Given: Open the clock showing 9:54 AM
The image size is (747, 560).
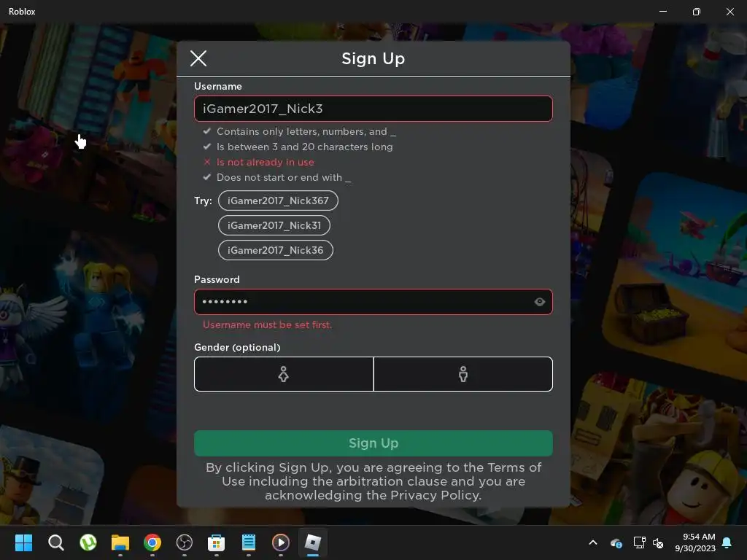Looking at the screenshot, I should tap(695, 542).
